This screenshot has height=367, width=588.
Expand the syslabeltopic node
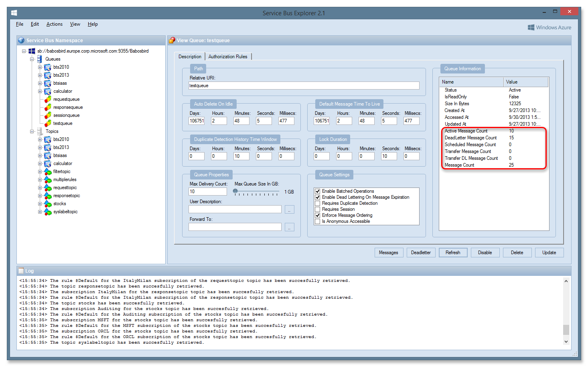tap(40, 212)
